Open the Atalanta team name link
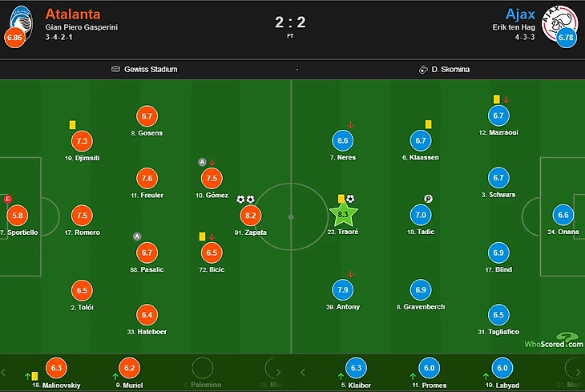Viewport: 585px width, 392px height. [73, 14]
